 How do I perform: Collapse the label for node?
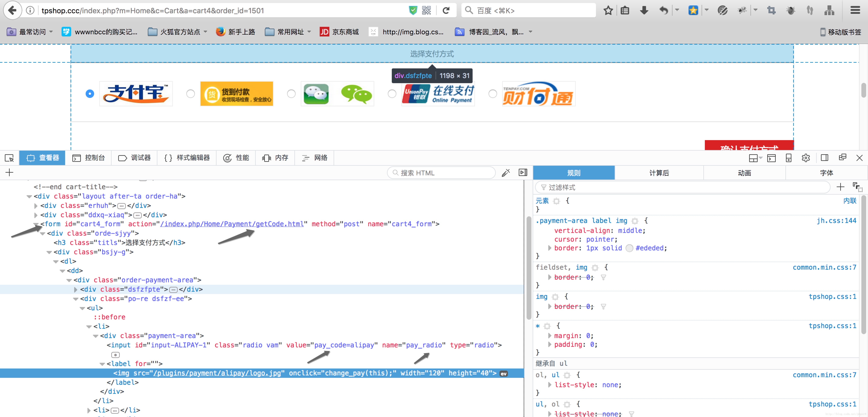102,364
